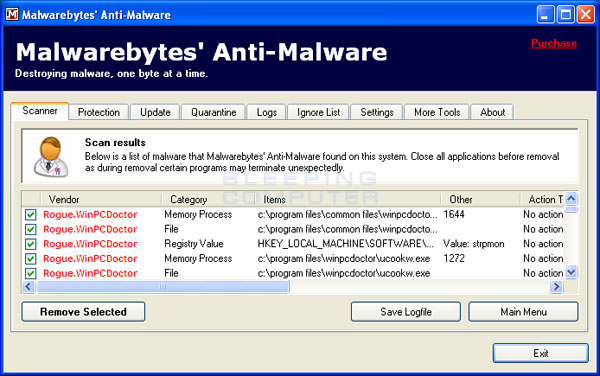Select the HKEY_LOCAL_MACHINE\SOFTWARE item

coord(346,244)
